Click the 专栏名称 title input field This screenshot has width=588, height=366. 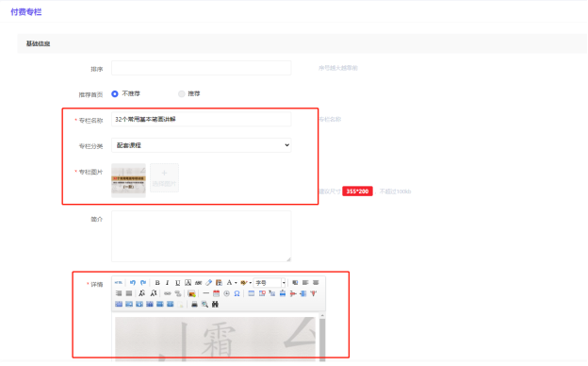(x=202, y=120)
